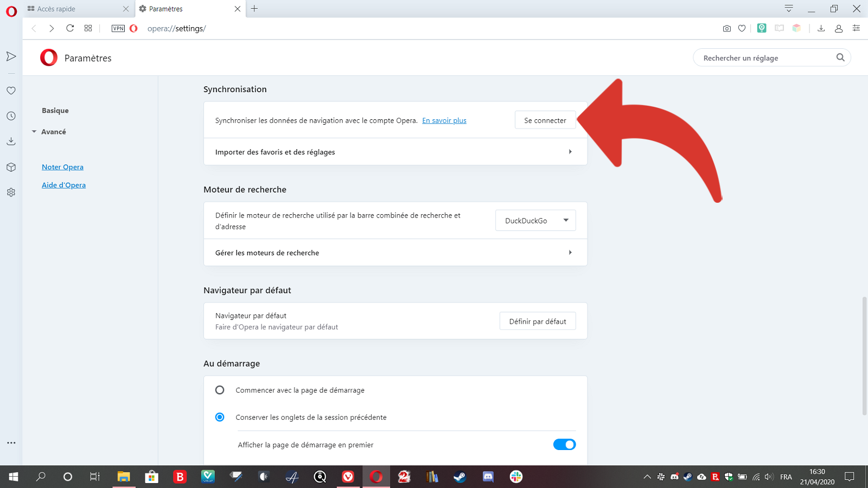Open the tabs menu in title bar
This screenshot has width=868, height=488.
(x=789, y=9)
